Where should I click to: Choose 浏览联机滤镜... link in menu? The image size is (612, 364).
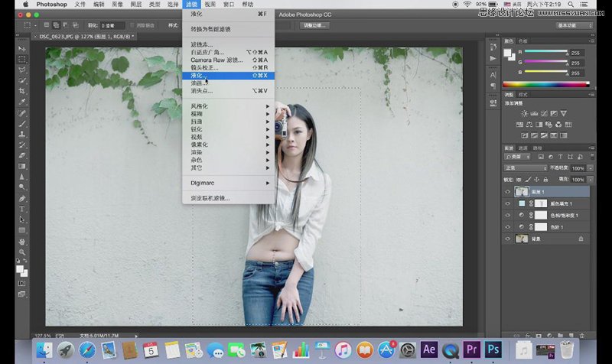tap(228, 198)
